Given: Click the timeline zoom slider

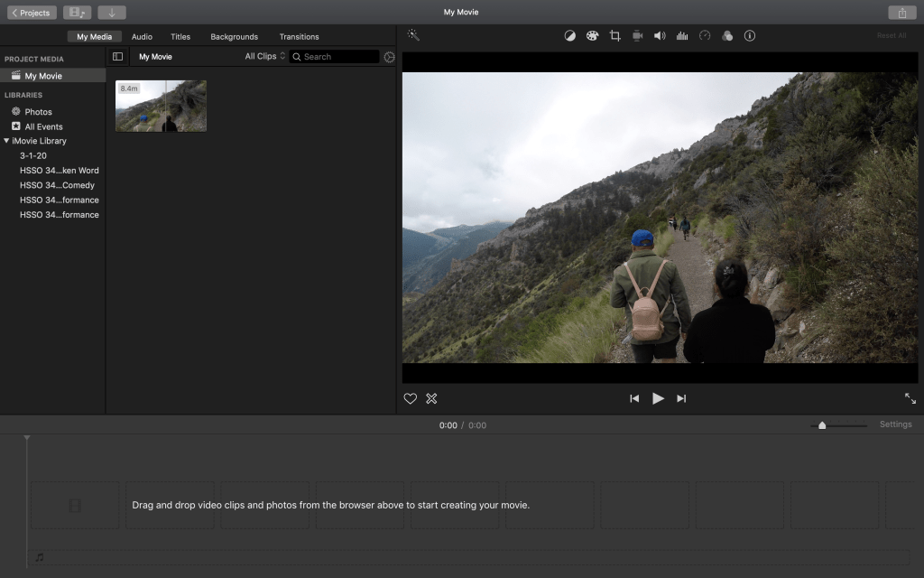Looking at the screenshot, I should (x=822, y=425).
